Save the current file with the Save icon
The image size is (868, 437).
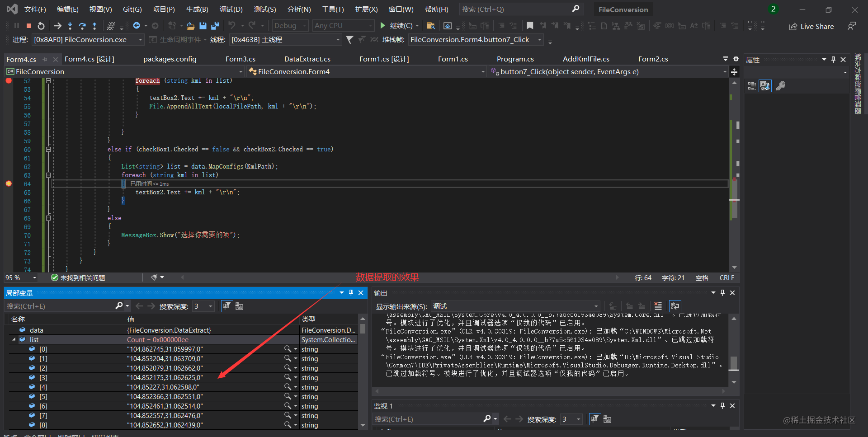pos(203,26)
